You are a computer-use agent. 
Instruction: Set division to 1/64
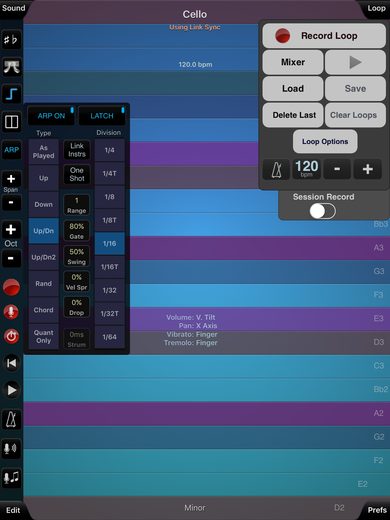click(x=110, y=337)
